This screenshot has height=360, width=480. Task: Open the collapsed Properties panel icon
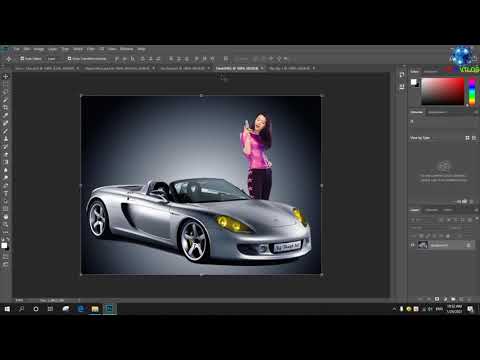point(402,87)
